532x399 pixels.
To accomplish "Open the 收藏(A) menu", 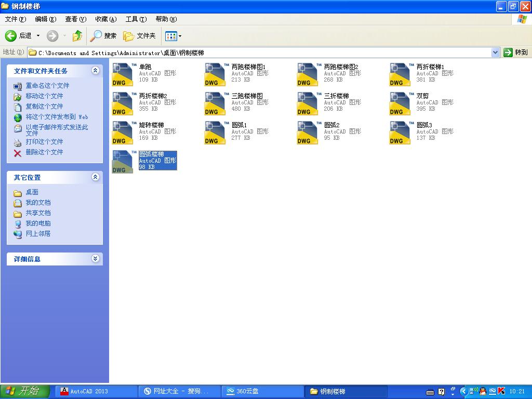I will (x=106, y=19).
